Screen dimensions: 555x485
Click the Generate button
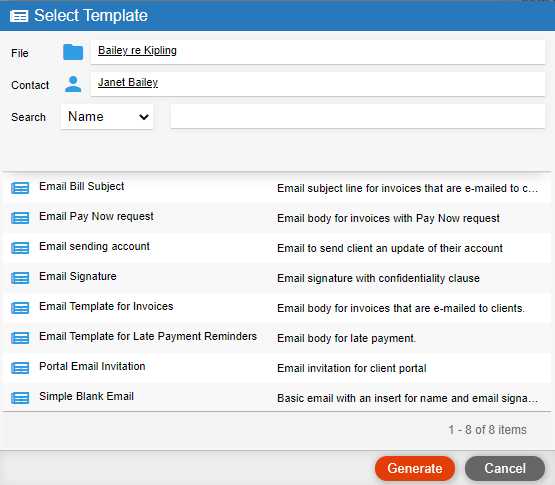tap(415, 468)
